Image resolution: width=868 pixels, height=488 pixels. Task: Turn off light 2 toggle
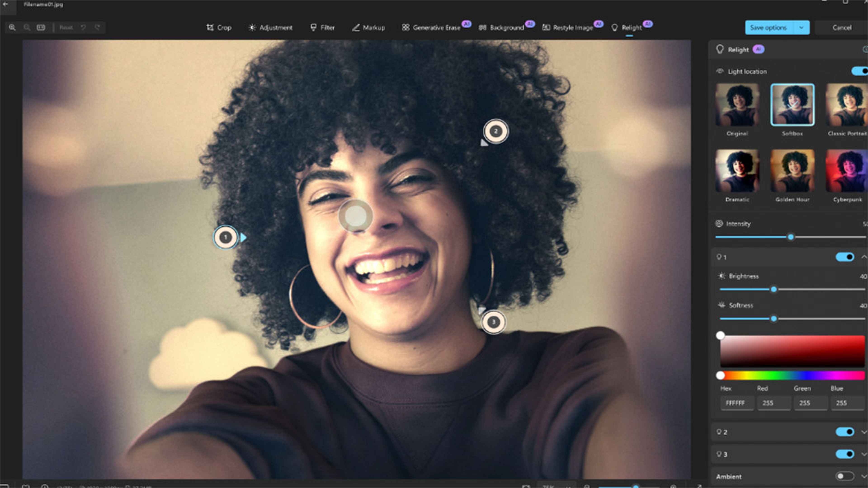pos(845,432)
